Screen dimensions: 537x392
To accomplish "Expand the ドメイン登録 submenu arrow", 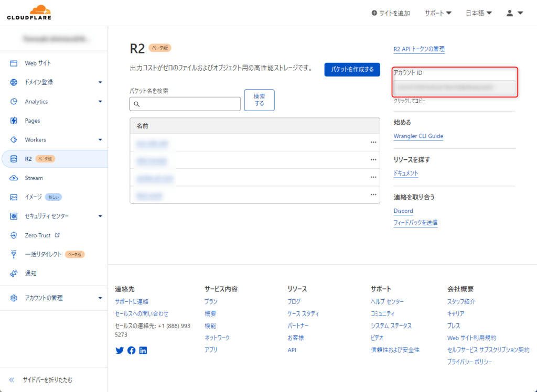I will coord(100,82).
